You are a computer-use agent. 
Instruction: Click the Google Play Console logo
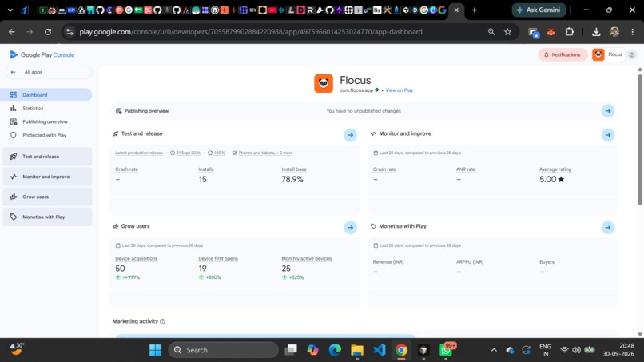click(x=42, y=54)
